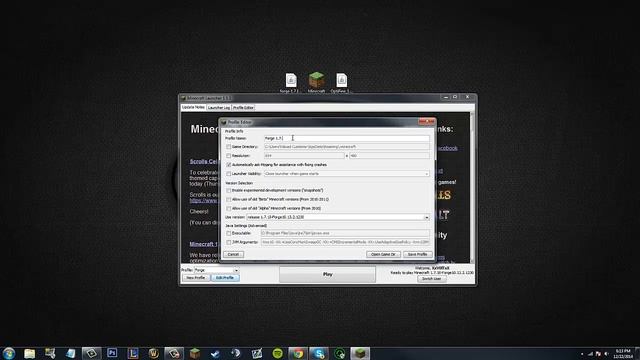Viewport: 640px width, 360px height.
Task: Enable experimental development versions (snapshots)
Action: click(229, 190)
